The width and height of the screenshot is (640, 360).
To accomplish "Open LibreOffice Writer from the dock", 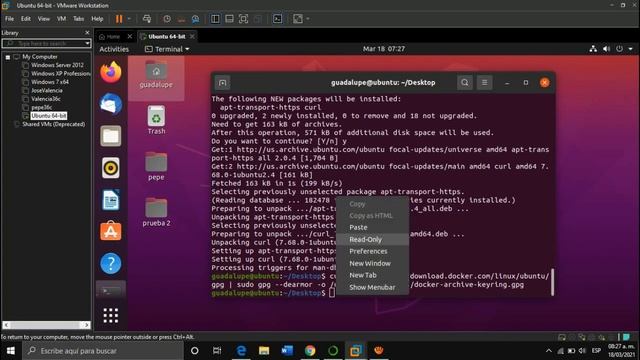I will coord(111,200).
